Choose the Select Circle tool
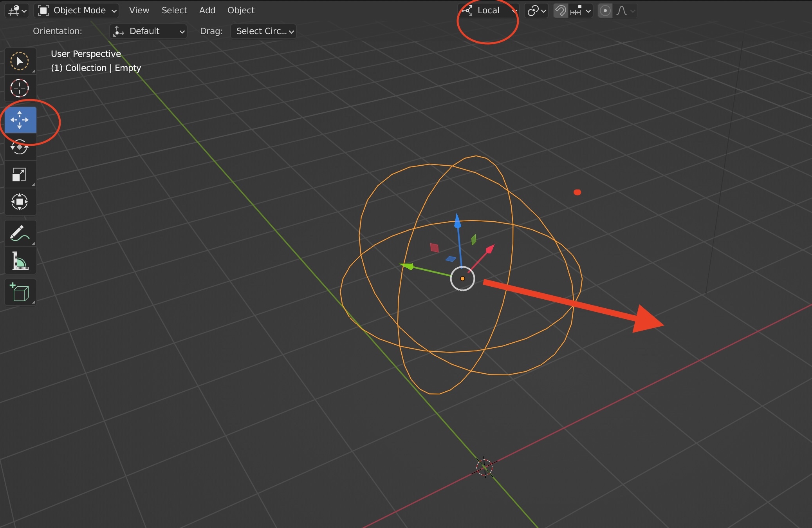This screenshot has height=528, width=812. (20, 61)
